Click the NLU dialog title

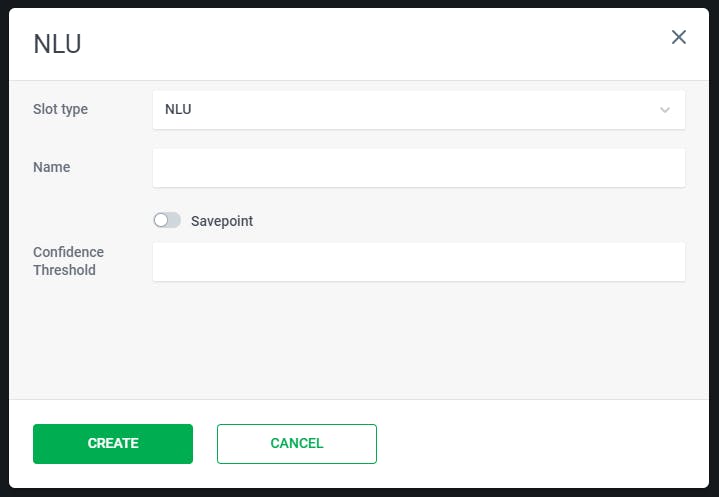coord(57,44)
